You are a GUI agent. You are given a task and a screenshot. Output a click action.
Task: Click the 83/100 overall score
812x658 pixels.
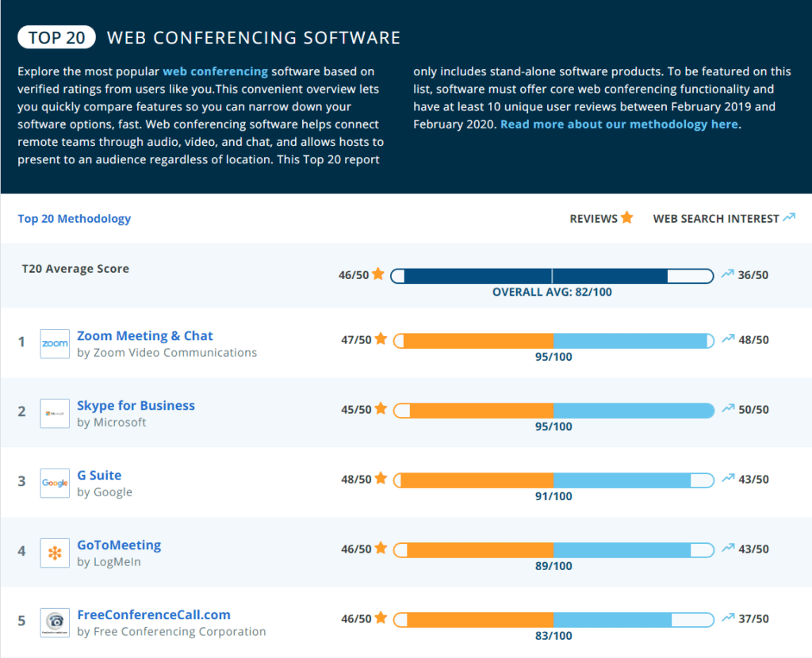(553, 636)
